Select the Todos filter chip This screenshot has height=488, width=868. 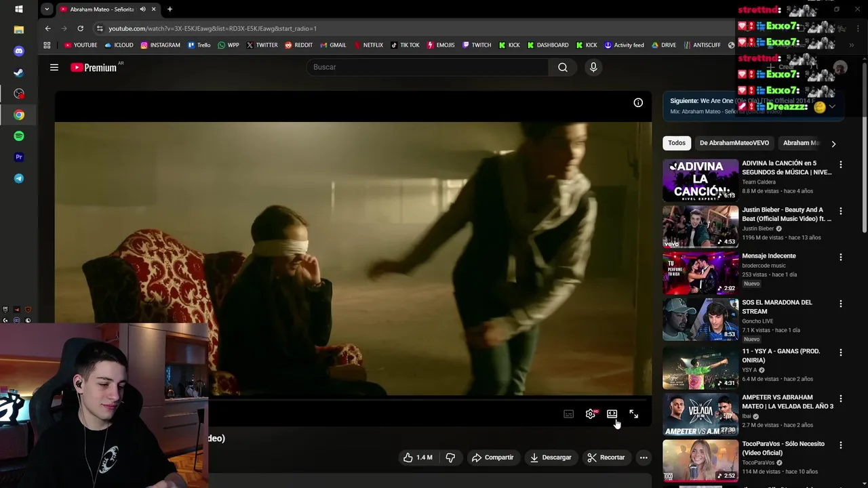677,143
